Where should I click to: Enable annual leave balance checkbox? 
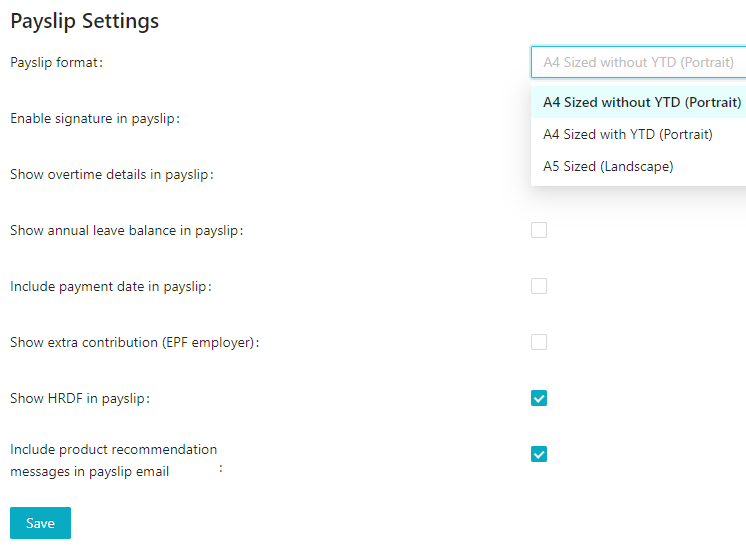pyautogui.click(x=539, y=230)
